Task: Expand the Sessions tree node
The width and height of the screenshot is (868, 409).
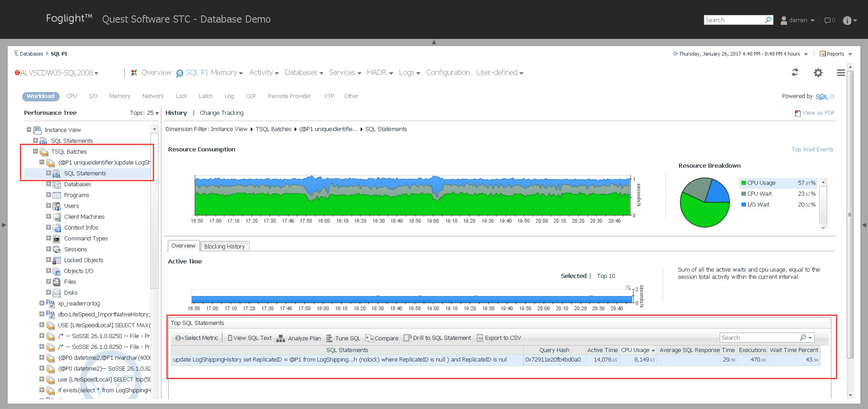Action: [48, 249]
